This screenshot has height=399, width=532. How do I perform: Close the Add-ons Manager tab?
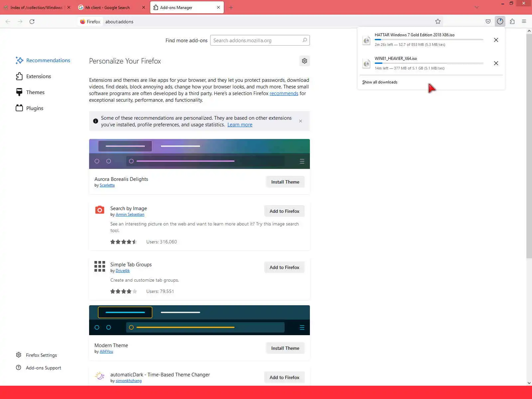(218, 7)
